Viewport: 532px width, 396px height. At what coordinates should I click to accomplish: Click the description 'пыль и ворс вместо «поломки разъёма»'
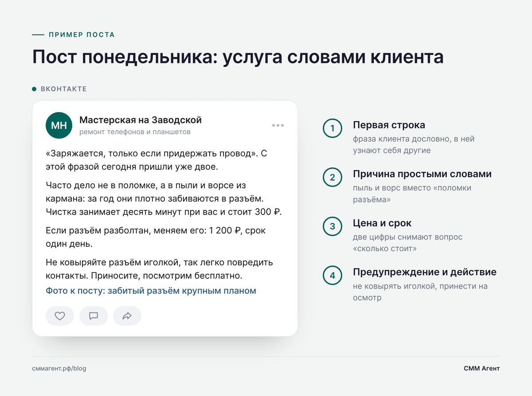click(x=412, y=194)
